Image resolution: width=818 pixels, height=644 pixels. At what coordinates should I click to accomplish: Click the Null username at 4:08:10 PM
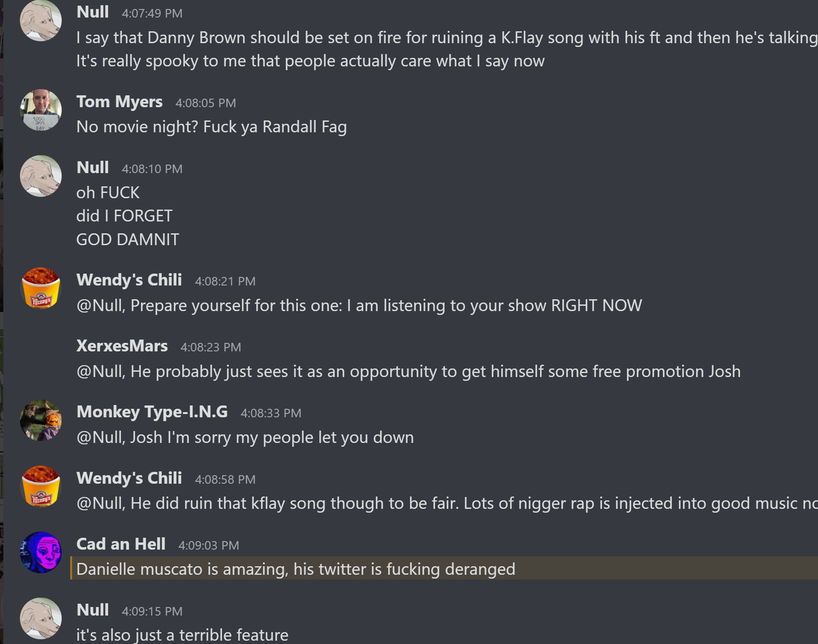coord(93,168)
